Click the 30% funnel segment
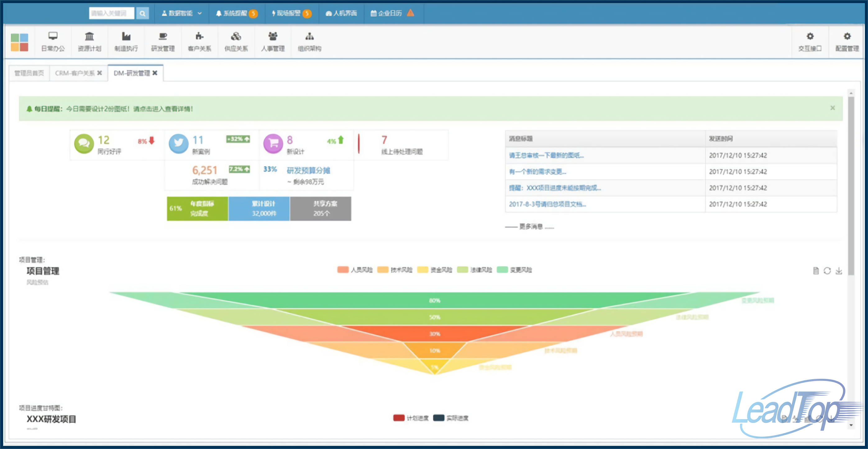868x449 pixels. point(435,334)
